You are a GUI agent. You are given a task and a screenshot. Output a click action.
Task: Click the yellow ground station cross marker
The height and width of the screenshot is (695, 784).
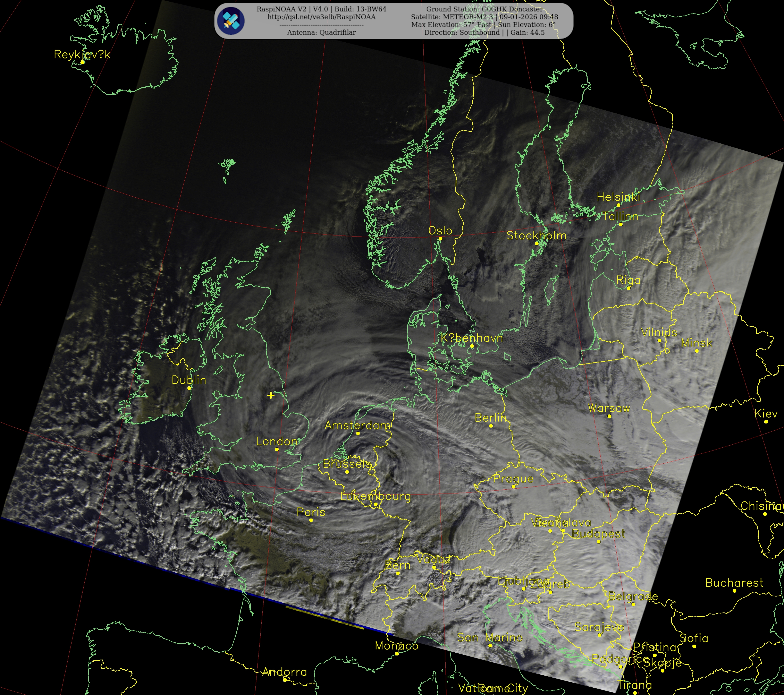tap(271, 395)
